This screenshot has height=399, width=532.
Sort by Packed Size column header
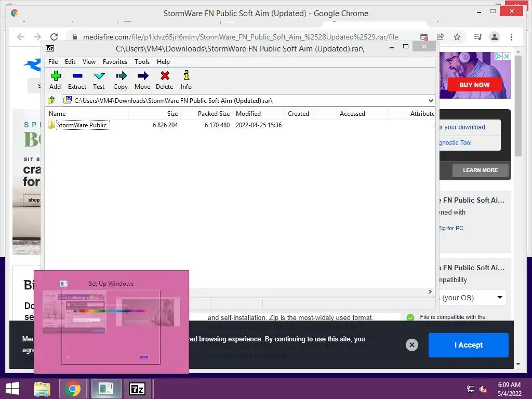click(x=207, y=114)
